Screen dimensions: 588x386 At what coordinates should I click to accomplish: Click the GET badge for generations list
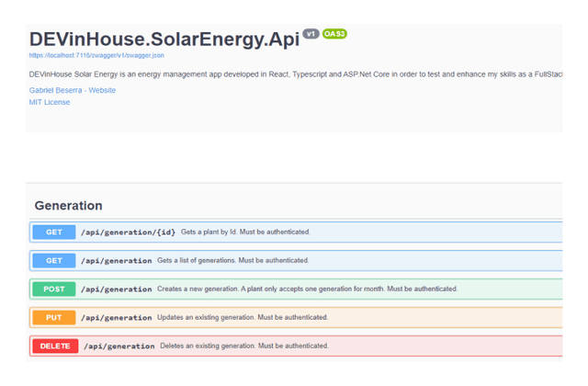click(x=54, y=261)
